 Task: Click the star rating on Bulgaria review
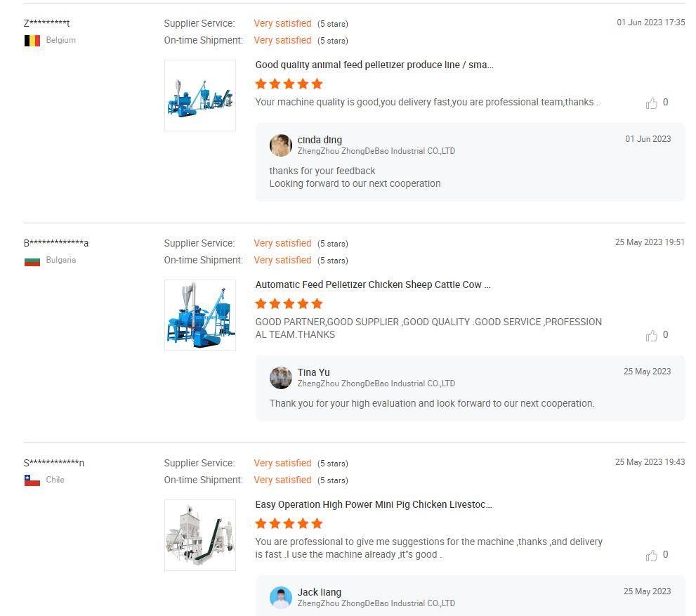click(x=289, y=303)
